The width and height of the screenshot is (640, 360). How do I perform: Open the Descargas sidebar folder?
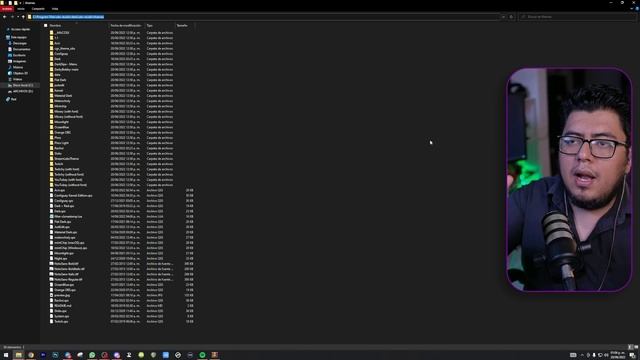[x=17, y=43]
